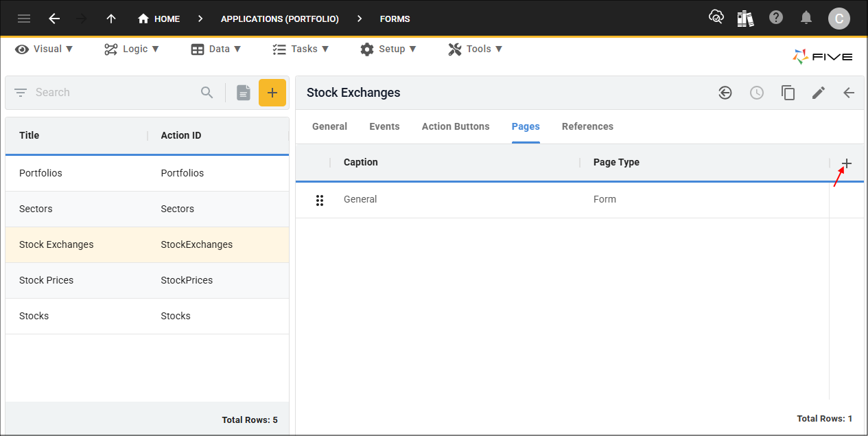Add a new form with yellow plus
The height and width of the screenshot is (436, 868).
click(272, 93)
